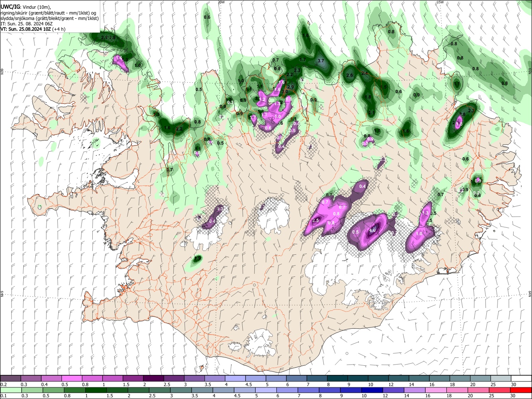
Task: Click the dusky mauve 0.2 swatch in upper legend row
Action: (11, 378)
